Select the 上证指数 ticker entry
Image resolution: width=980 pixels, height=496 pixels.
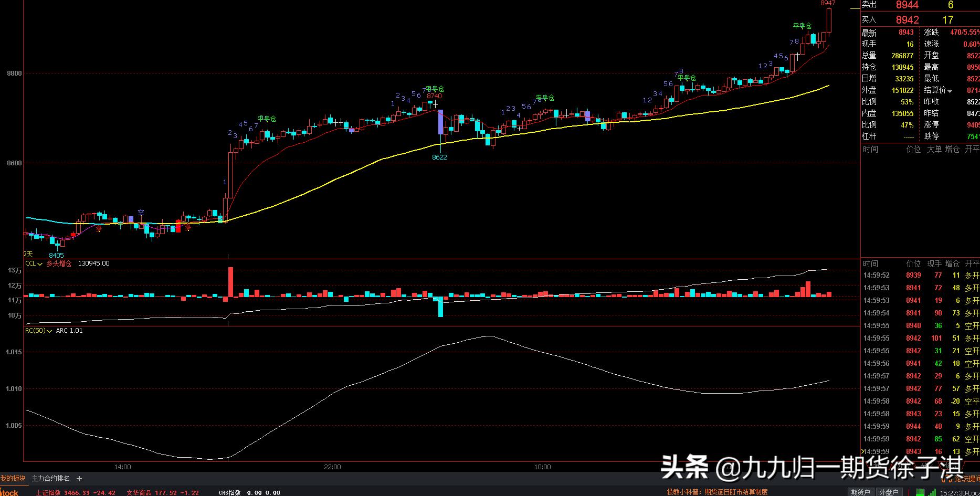tap(76, 492)
